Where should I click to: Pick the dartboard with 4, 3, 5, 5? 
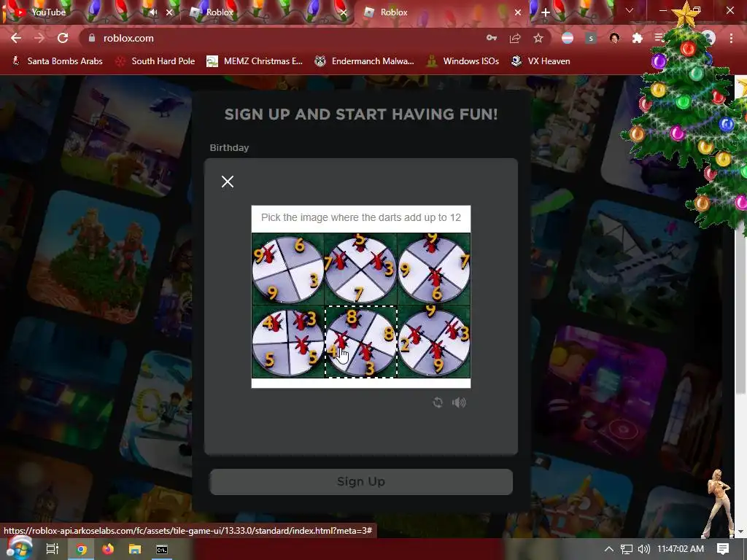pos(287,342)
